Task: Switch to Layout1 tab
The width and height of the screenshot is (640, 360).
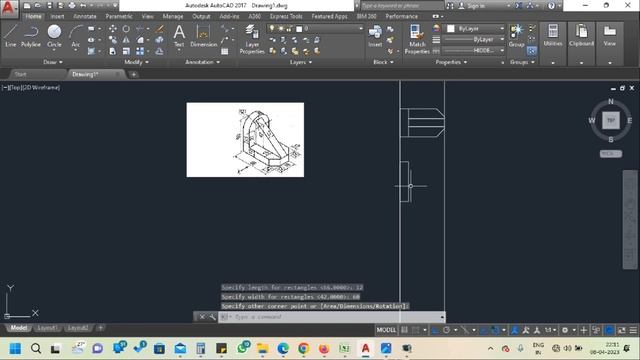Action: coord(47,328)
